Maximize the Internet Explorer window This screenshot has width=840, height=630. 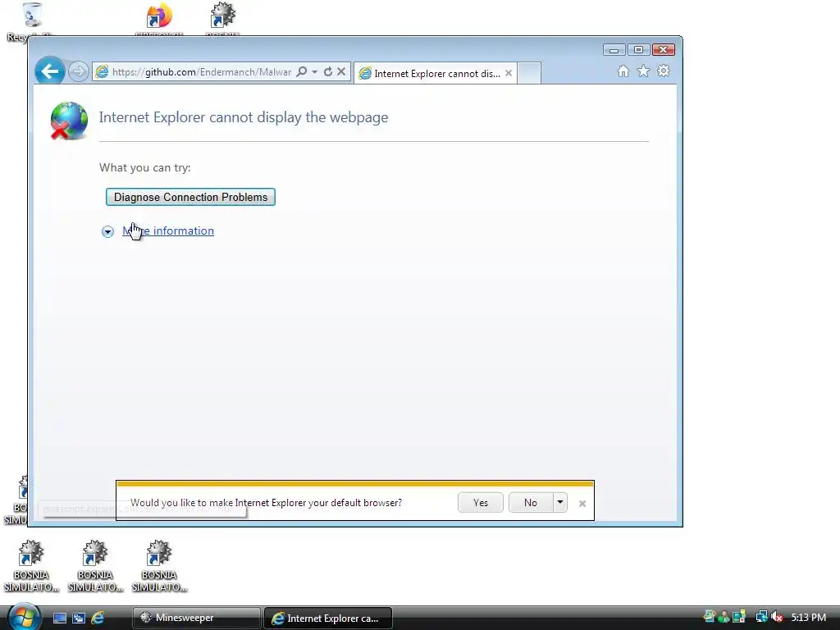point(638,50)
